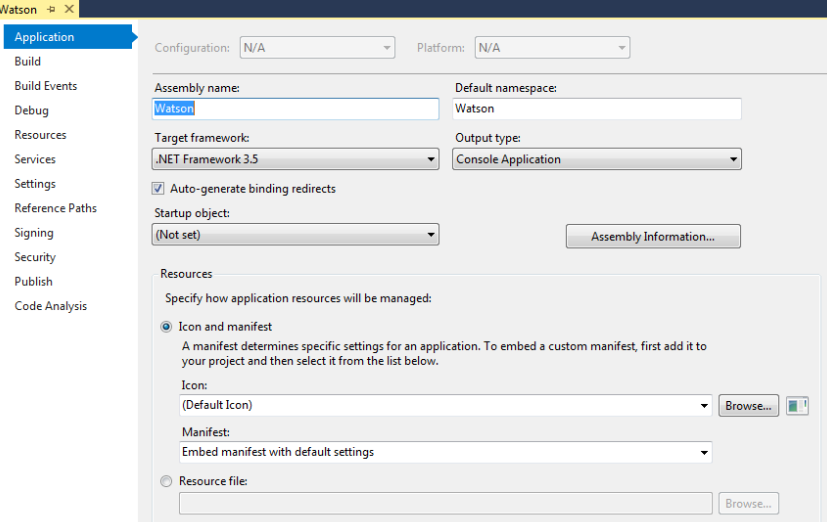Pin the Watson document tab
Screen dimensions: 827x522
pyautogui.click(x=51, y=9)
